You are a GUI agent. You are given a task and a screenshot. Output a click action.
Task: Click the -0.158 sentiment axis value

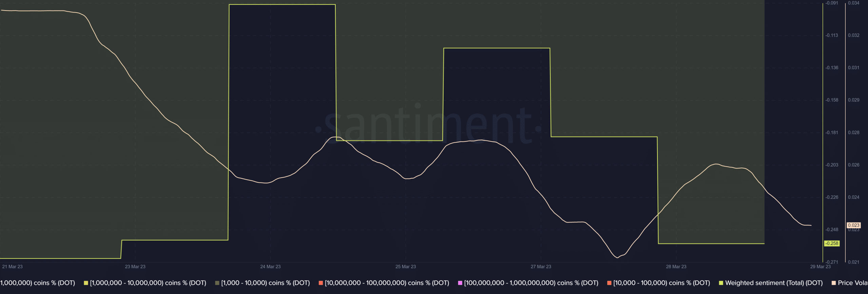832,100
